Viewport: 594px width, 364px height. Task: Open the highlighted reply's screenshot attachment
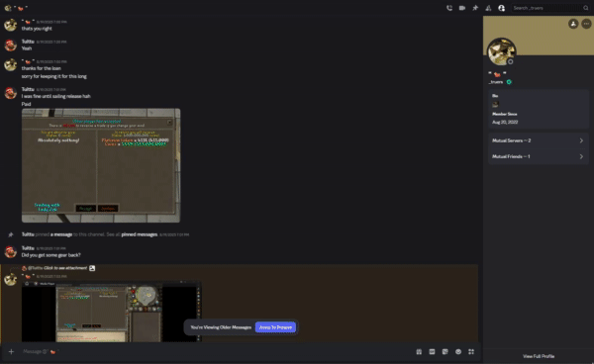click(111, 312)
